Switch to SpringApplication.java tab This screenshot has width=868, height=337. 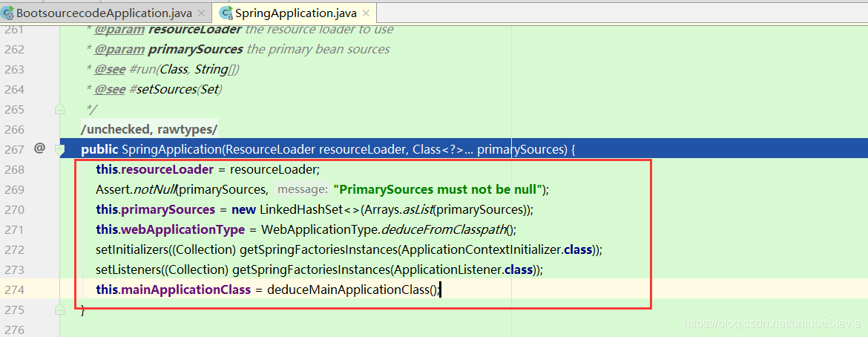click(296, 12)
